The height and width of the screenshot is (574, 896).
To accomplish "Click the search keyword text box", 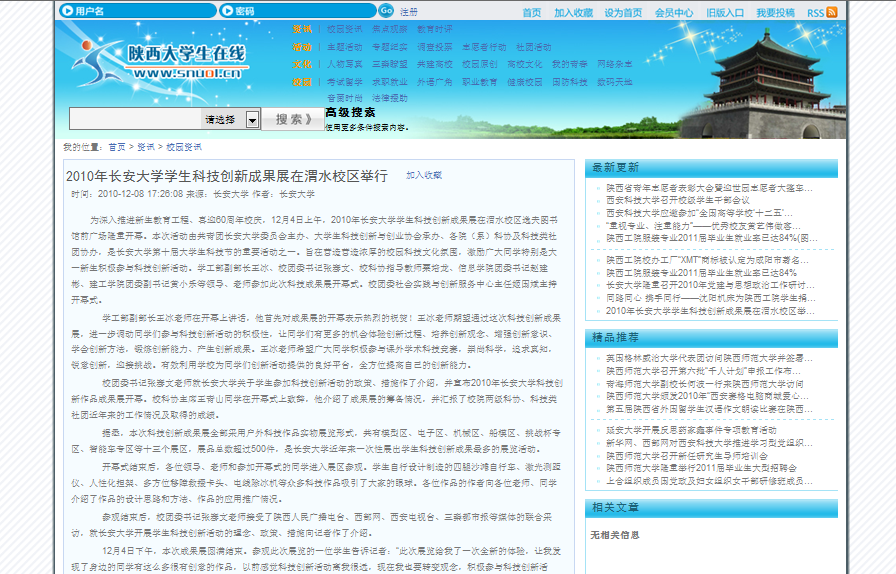I will point(135,119).
